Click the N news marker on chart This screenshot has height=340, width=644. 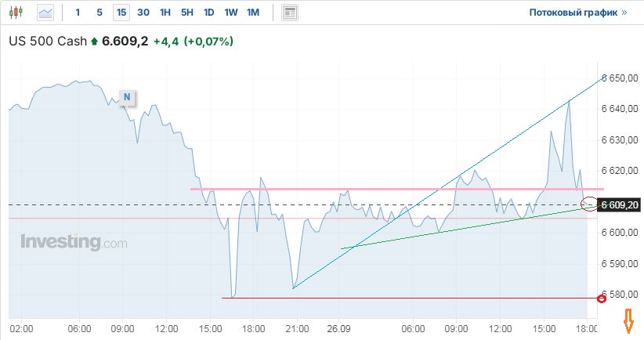click(x=126, y=97)
